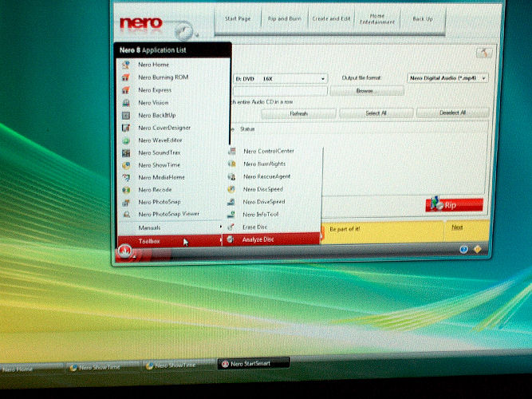Click the first Nero ShowTime taskbar button
This screenshot has height=399, width=532.
click(x=102, y=367)
